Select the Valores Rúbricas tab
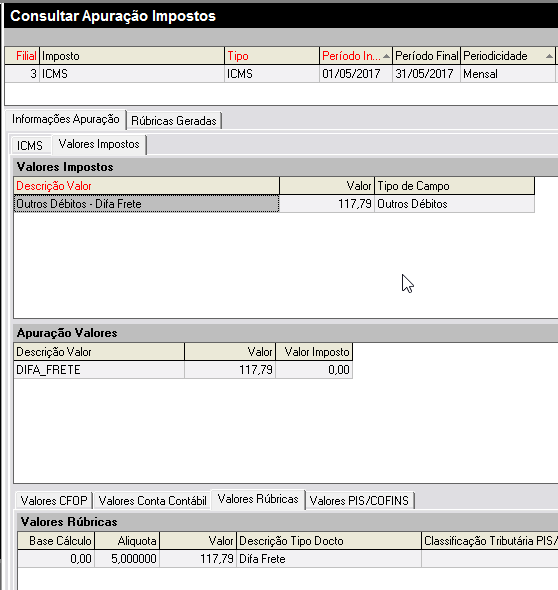This screenshot has width=558, height=590. [258, 499]
